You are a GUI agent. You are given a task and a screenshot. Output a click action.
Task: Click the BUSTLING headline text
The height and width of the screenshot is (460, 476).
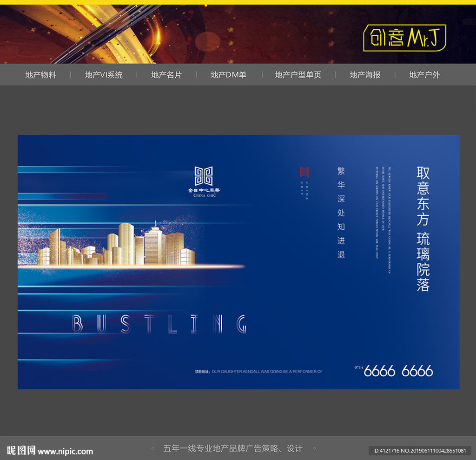tap(159, 324)
